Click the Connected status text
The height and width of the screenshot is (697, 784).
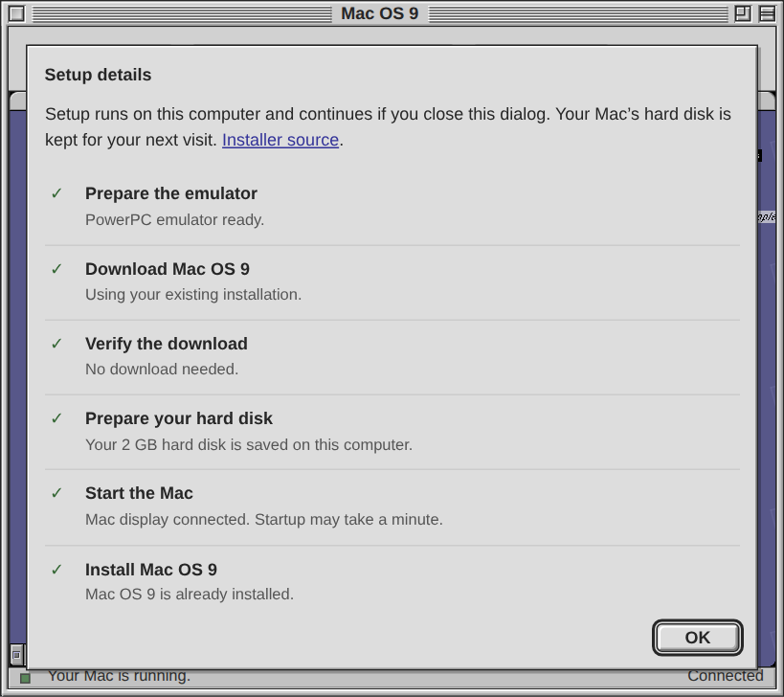tap(725, 676)
